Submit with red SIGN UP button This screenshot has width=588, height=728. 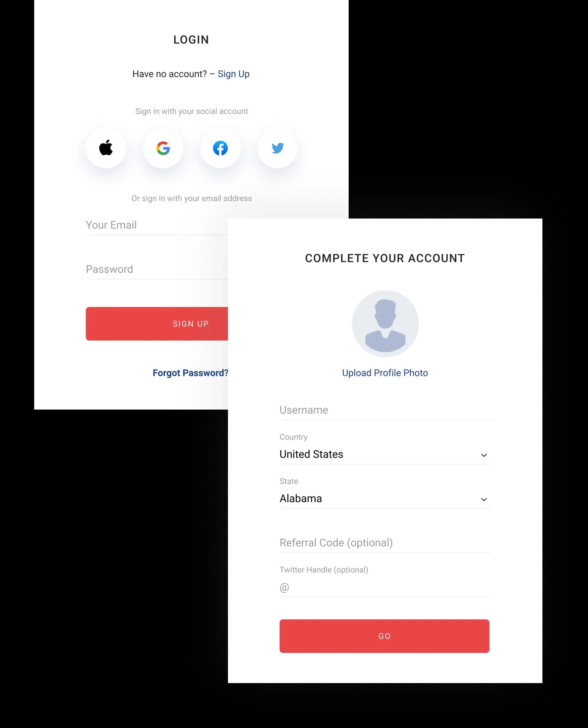(x=157, y=324)
